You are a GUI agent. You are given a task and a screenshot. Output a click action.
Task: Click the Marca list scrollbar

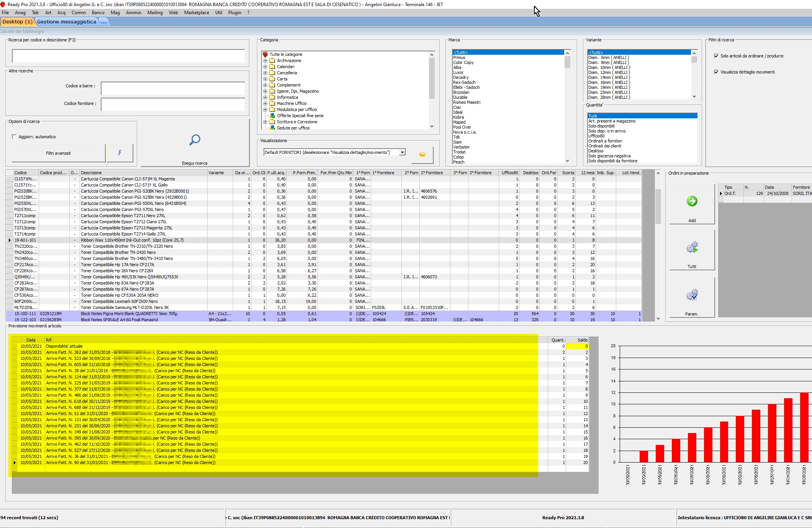[567, 107]
